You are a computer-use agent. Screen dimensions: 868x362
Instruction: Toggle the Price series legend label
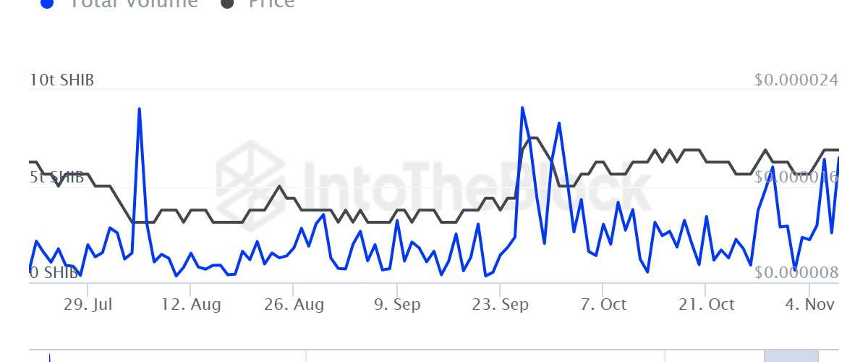click(271, 3)
